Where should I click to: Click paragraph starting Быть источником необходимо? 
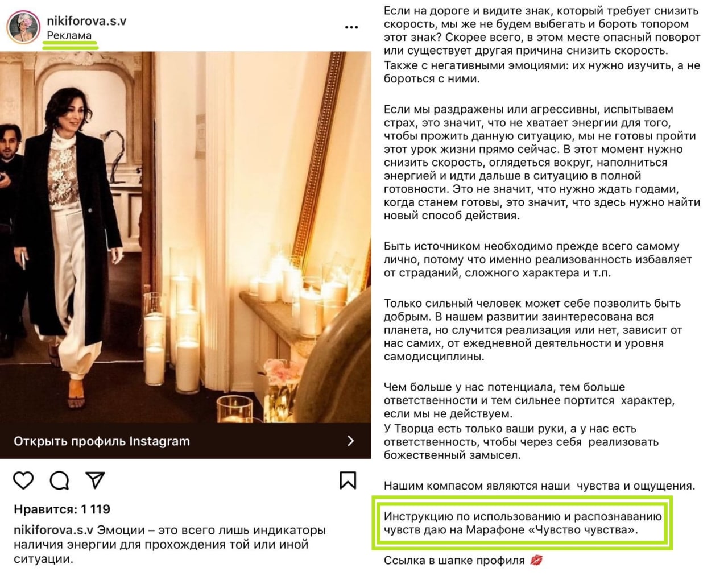(x=537, y=259)
